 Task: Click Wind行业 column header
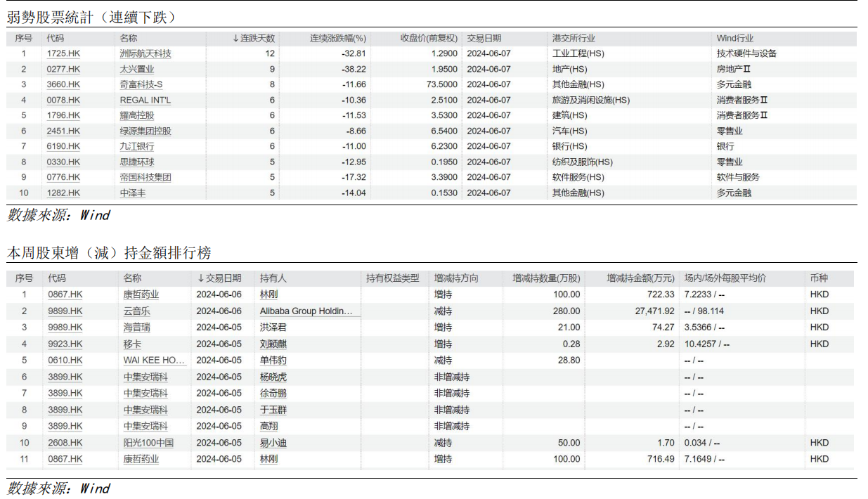point(735,39)
